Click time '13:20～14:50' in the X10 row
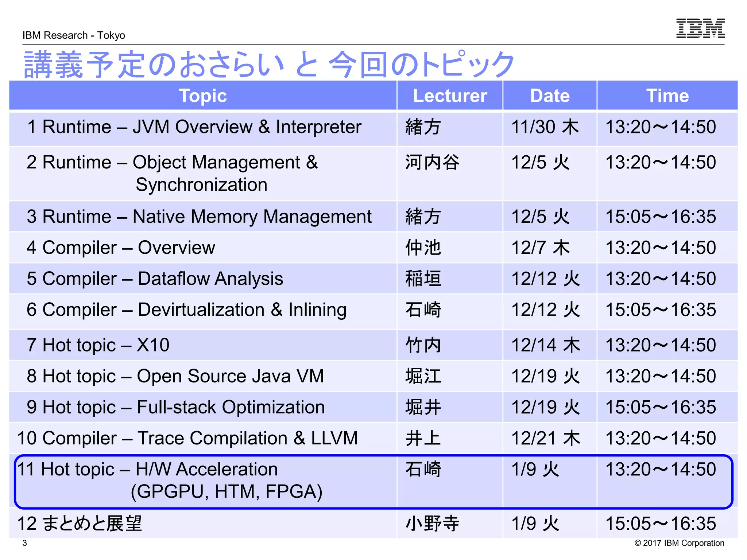This screenshot has height=560, width=747. tap(661, 345)
